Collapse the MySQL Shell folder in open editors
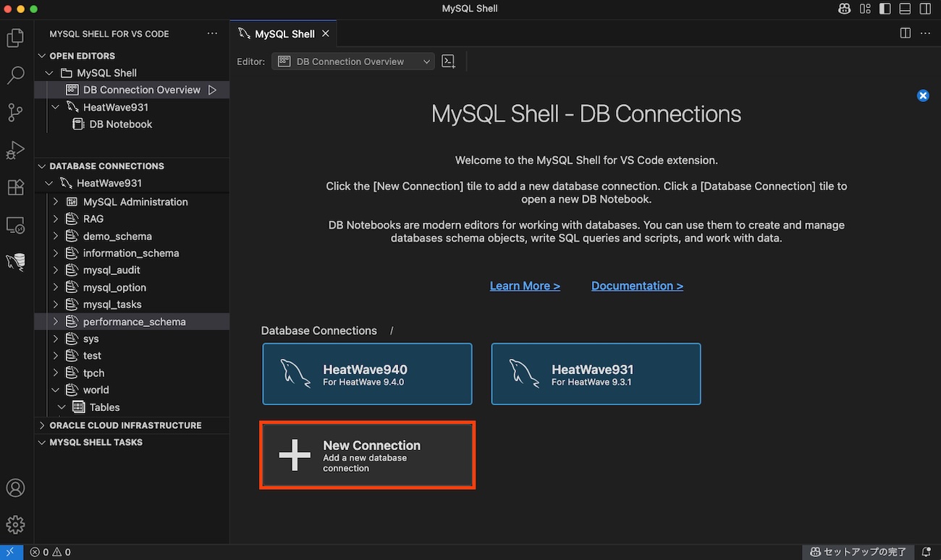Screen dimensions: 941x560 click(49, 73)
